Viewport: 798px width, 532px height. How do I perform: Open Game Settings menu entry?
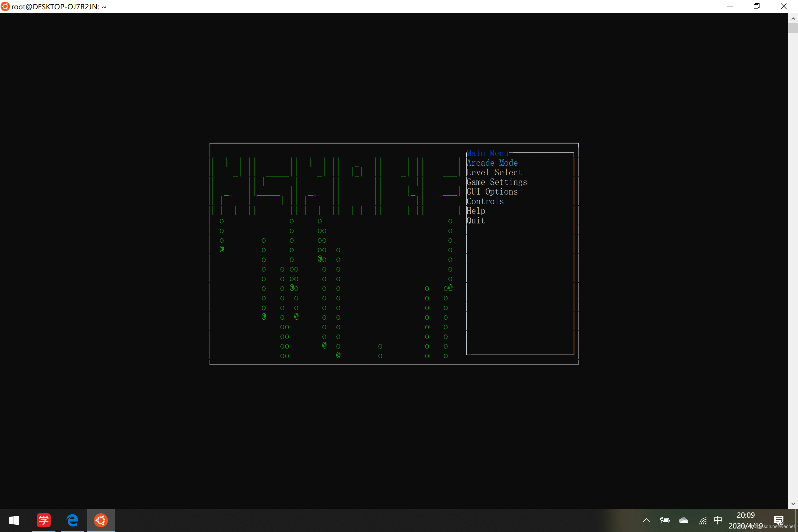[x=496, y=182]
